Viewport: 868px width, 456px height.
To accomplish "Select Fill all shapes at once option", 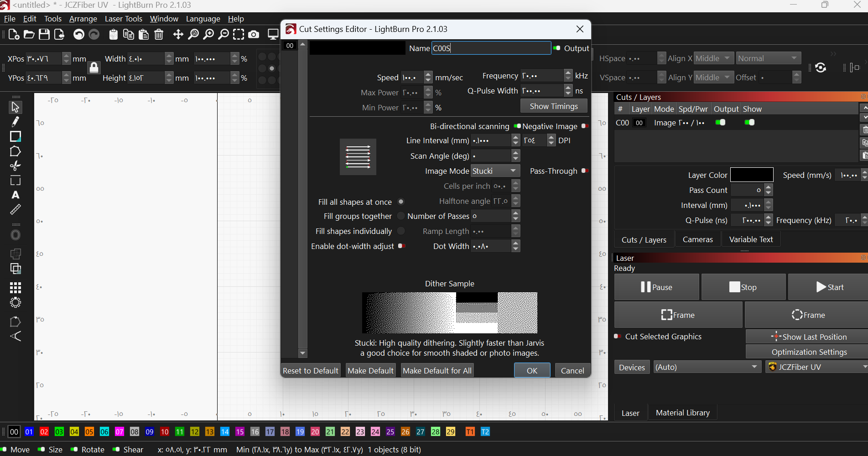I will pyautogui.click(x=401, y=202).
